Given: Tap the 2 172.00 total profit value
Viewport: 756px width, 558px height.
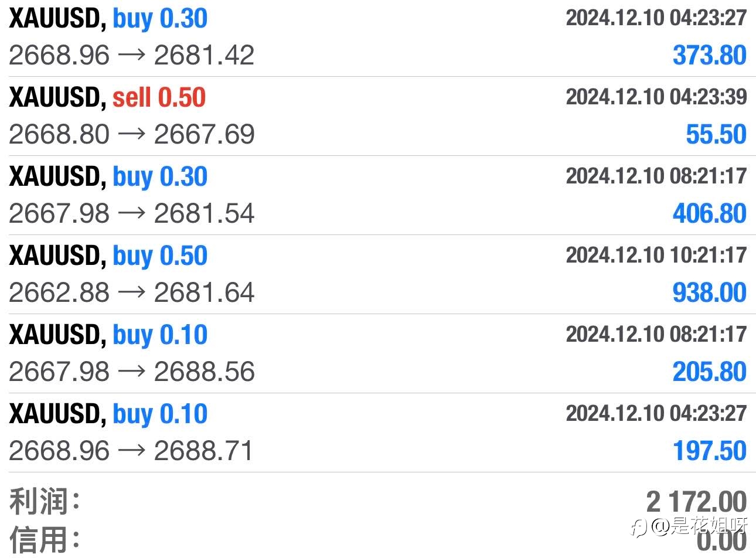Looking at the screenshot, I should tap(696, 502).
